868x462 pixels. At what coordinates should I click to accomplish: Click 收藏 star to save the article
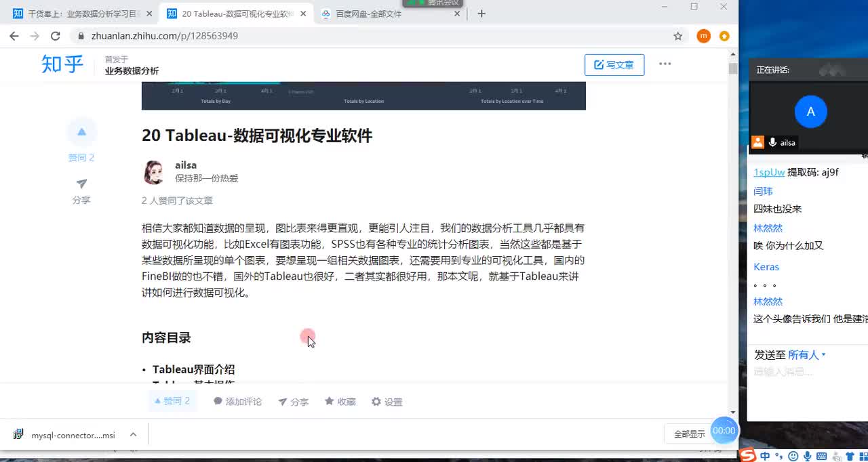click(340, 402)
